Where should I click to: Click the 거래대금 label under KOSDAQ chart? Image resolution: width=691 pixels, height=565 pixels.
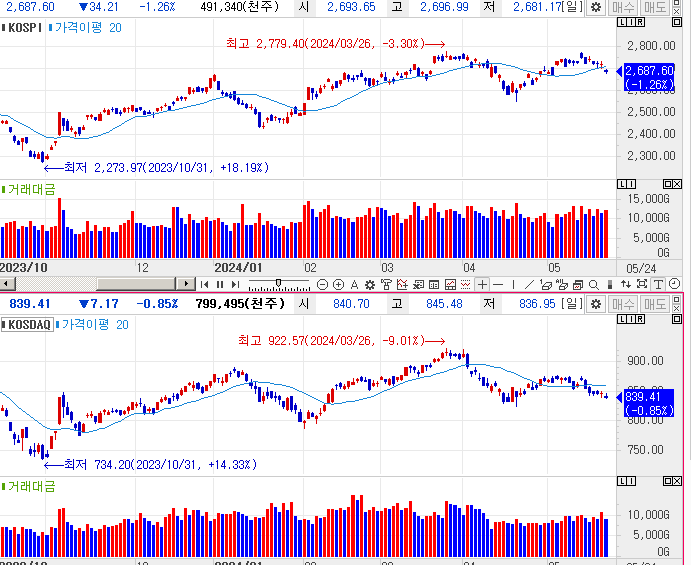[x=28, y=487]
